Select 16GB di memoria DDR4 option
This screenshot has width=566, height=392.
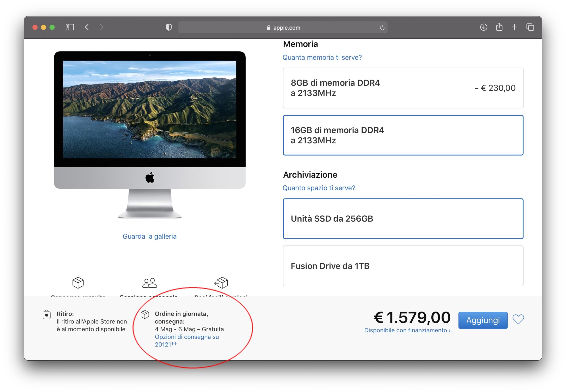coord(403,135)
